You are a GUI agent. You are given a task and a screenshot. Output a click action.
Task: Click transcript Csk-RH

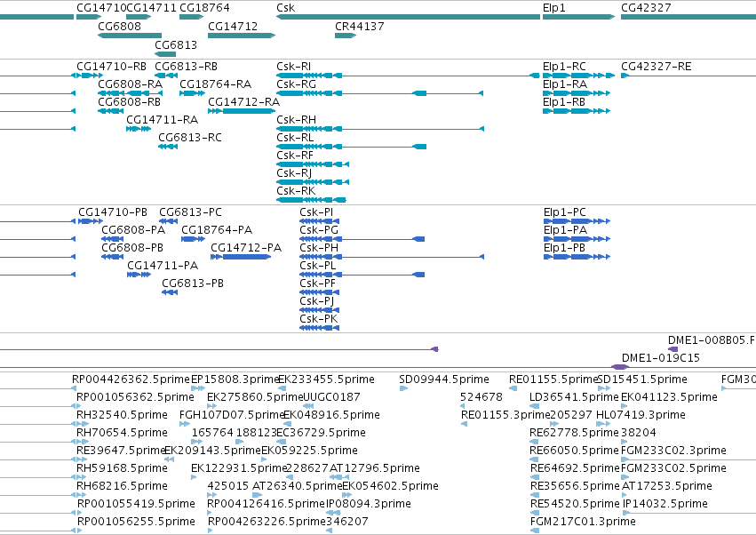297,120
